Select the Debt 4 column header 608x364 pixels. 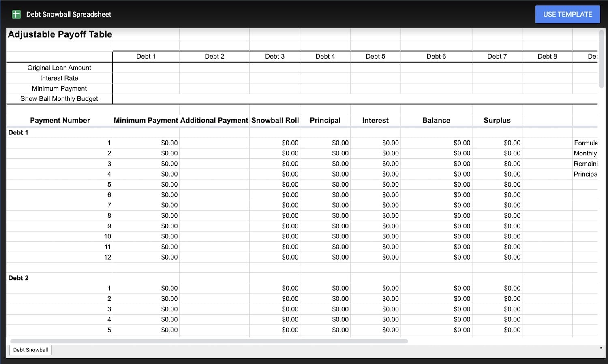[x=325, y=57]
